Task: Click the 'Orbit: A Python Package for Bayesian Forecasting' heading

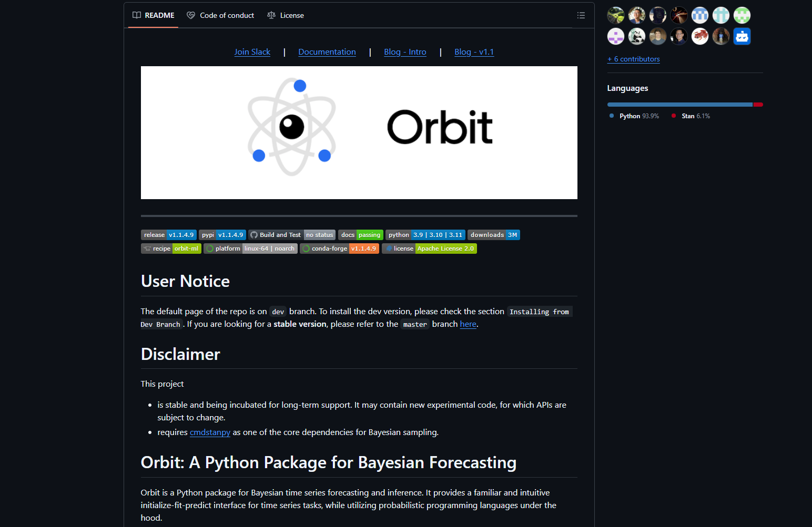Action: pos(329,462)
